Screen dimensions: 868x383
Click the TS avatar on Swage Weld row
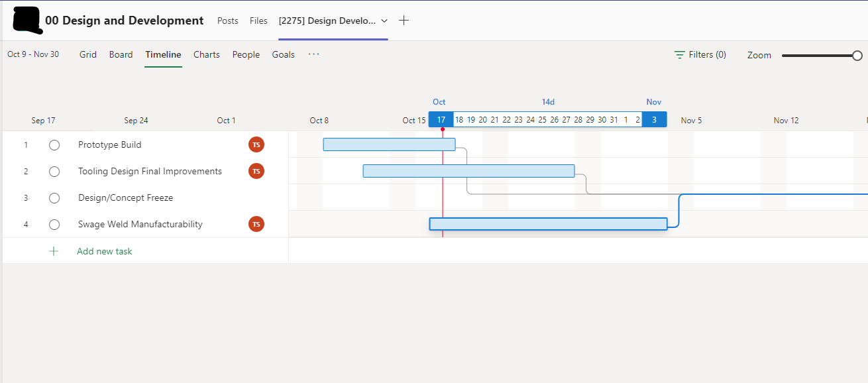[256, 224]
